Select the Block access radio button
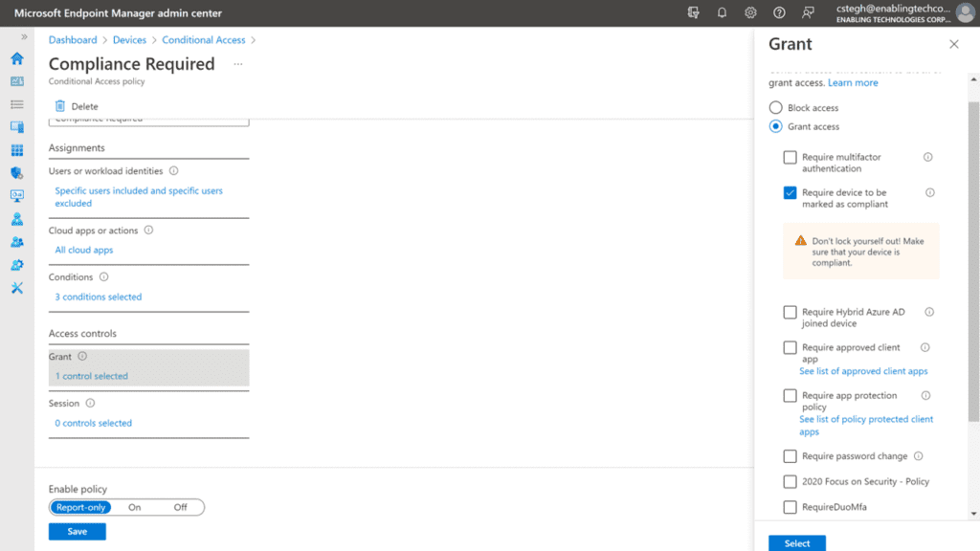 tap(775, 107)
